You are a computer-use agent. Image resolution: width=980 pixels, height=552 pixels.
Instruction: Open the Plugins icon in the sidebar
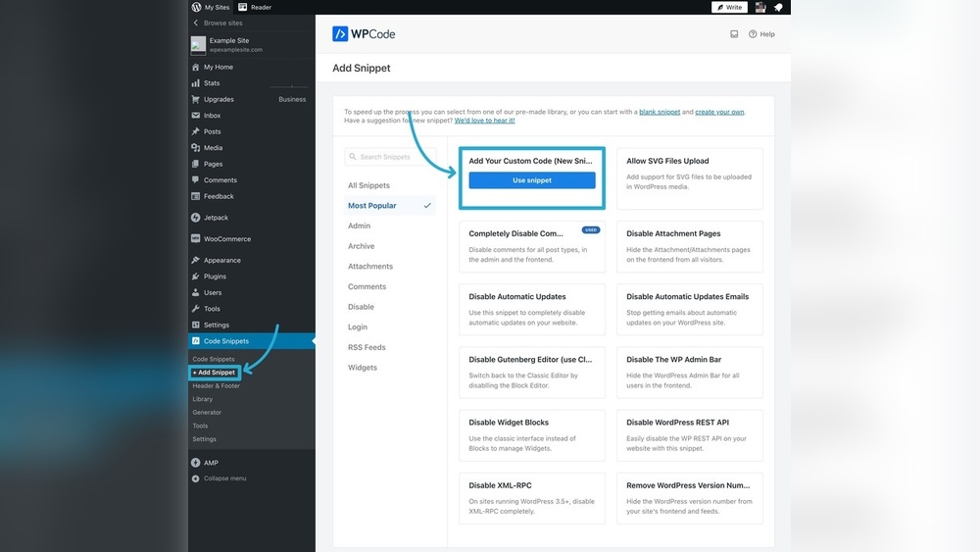(196, 276)
